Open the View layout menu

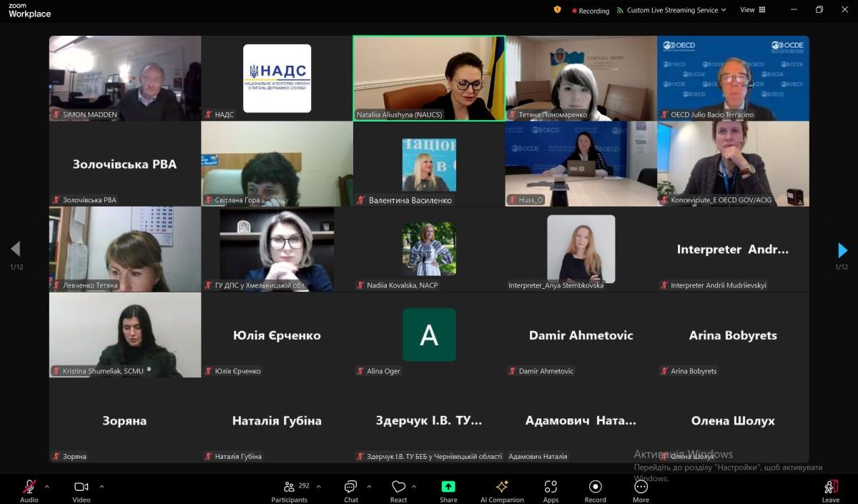click(x=752, y=10)
